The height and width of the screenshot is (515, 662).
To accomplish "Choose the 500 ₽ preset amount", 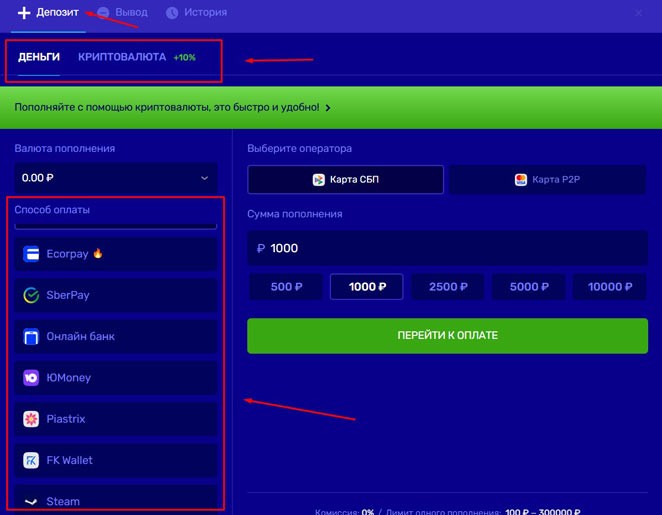I will pos(286,287).
